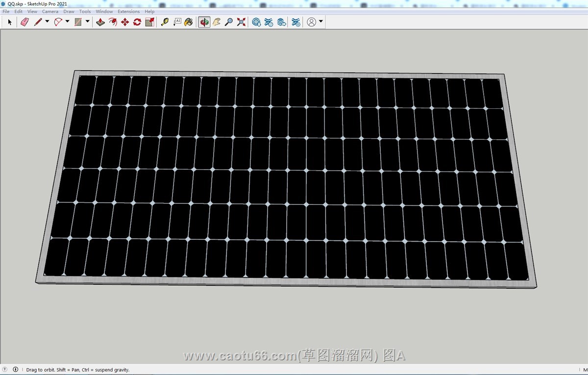Expand the account dropdown arrow
The width and height of the screenshot is (588, 375).
tap(321, 22)
